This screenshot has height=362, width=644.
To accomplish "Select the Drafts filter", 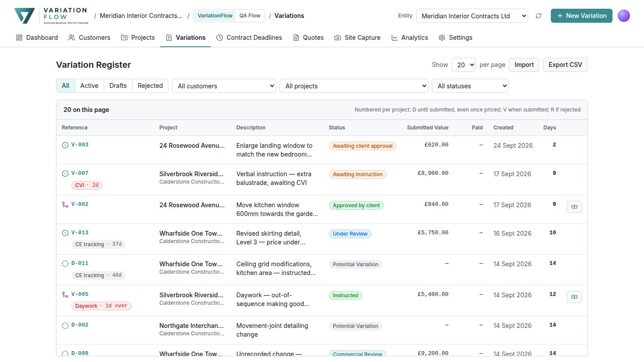I will [118, 86].
